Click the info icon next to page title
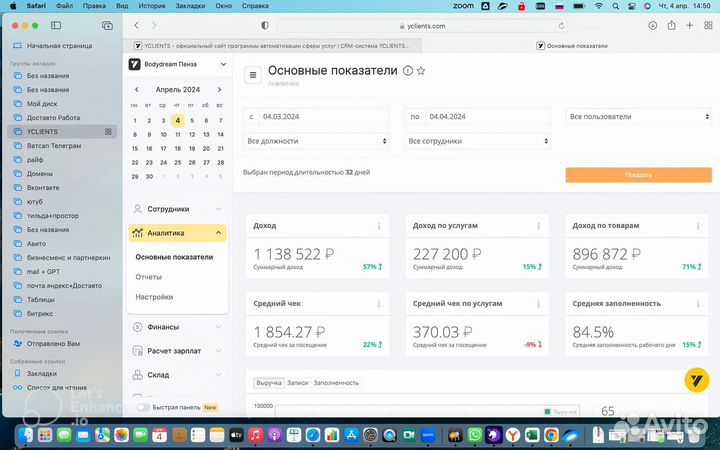This screenshot has height=450, width=720. tap(407, 71)
